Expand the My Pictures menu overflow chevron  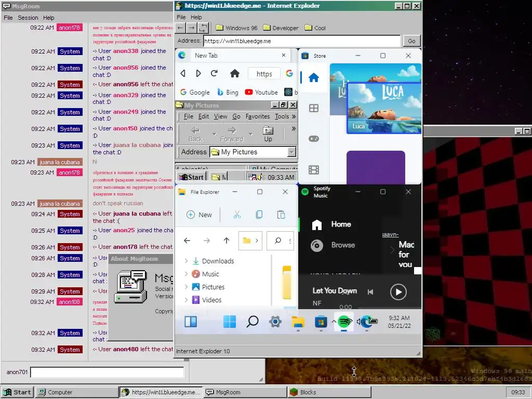click(x=294, y=116)
